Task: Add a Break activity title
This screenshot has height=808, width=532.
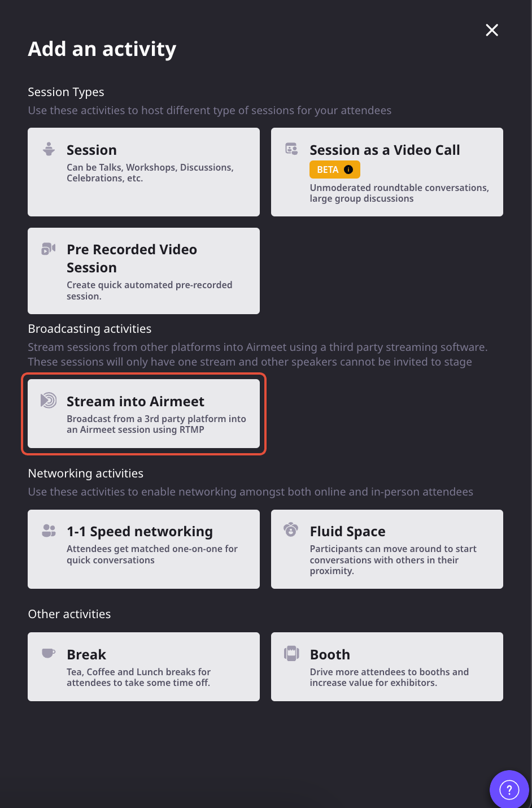Action: point(86,654)
